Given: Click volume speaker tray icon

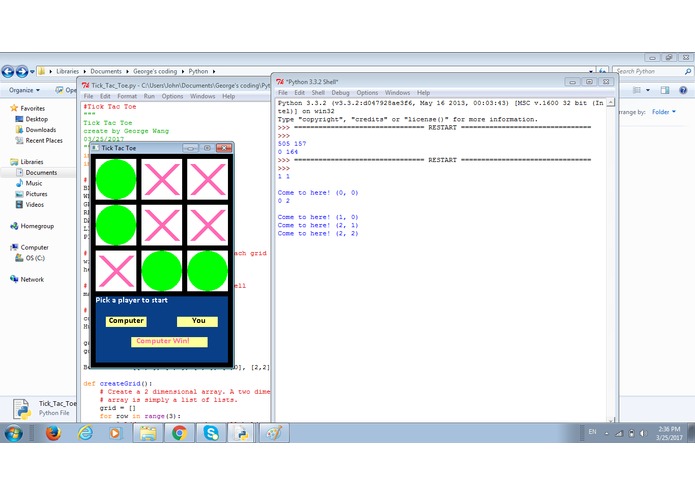Looking at the screenshot, I should (643, 433).
